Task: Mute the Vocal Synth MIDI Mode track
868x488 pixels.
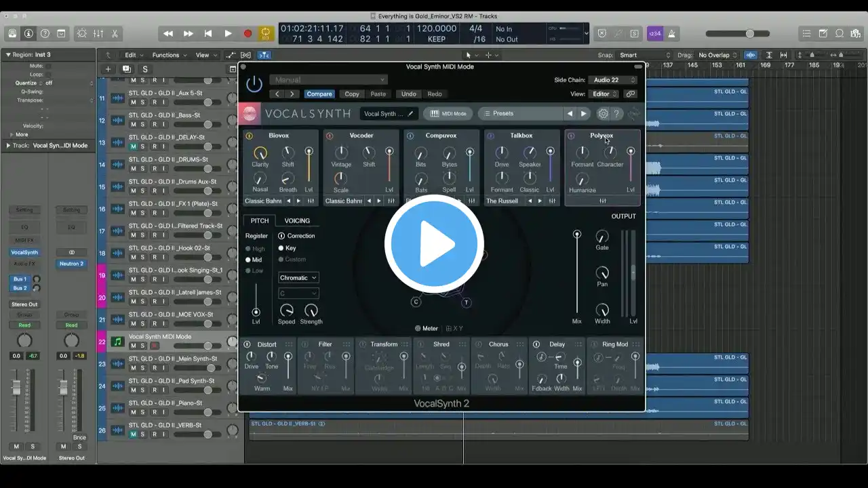Action: tap(133, 346)
